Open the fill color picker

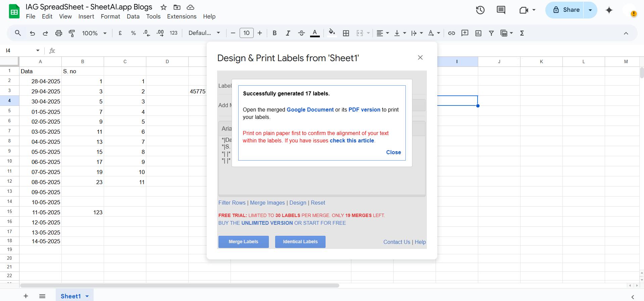(332, 33)
